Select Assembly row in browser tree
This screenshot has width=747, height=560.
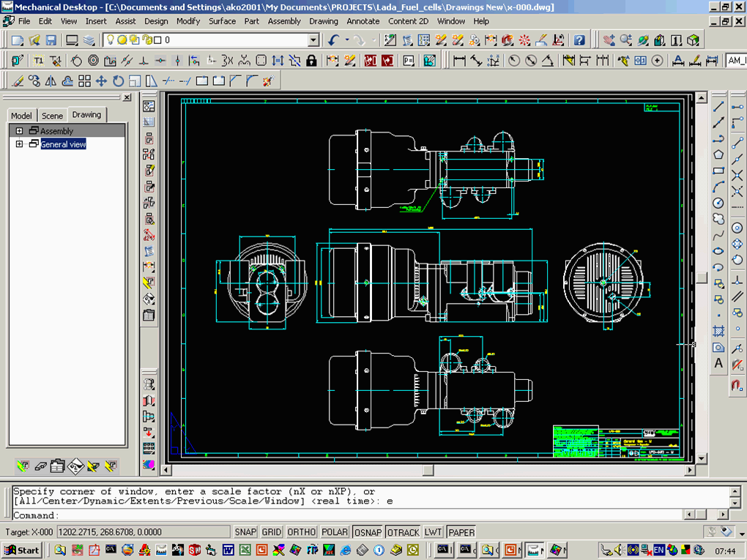pos(67,130)
